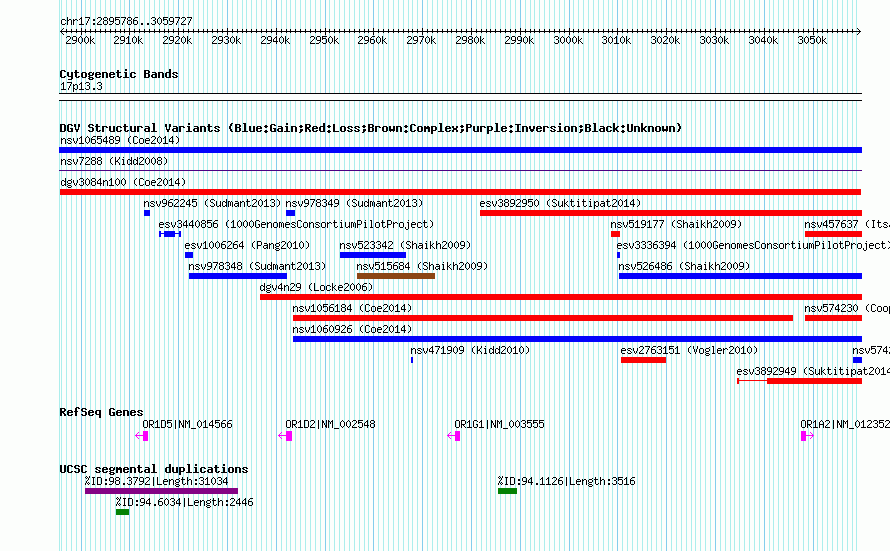This screenshot has height=551, width=890.
Task: Click the nsv471909 (Kidd2010) tiny blue marker
Action: [412, 360]
